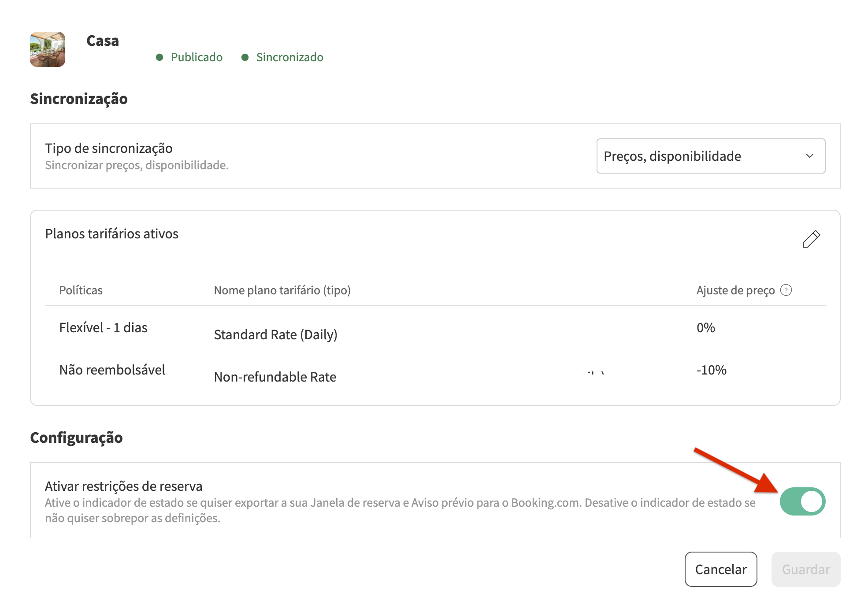
Task: Click the -10% price adjustment value
Action: [711, 370]
